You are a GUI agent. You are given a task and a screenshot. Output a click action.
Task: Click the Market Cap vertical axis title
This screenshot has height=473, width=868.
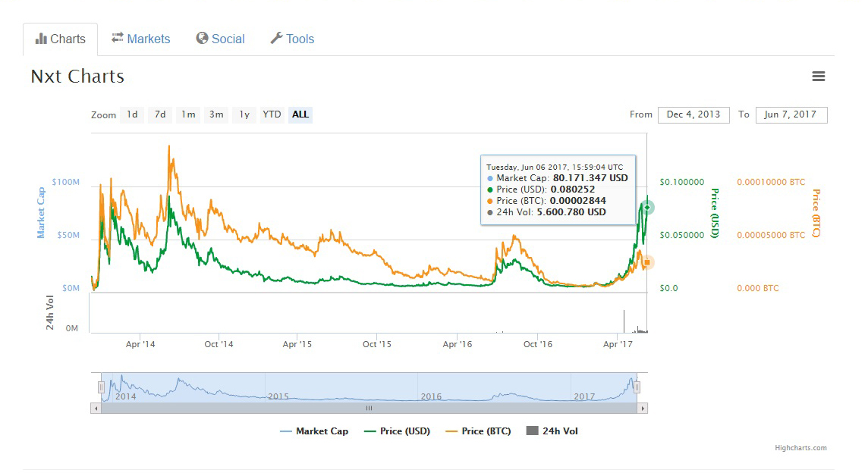tap(41, 213)
